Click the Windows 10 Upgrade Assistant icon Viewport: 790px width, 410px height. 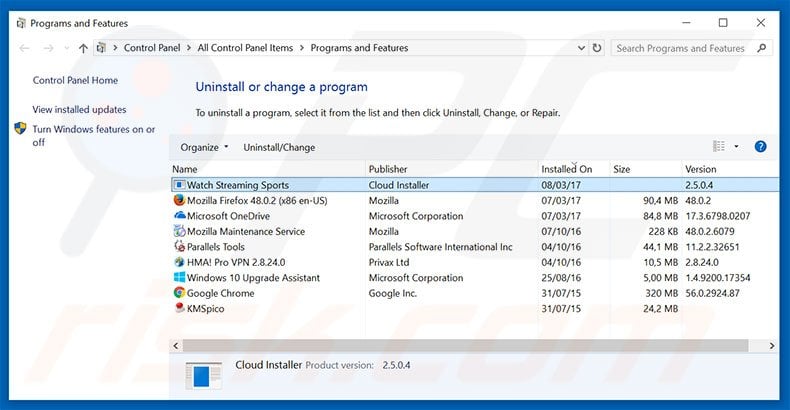pos(179,278)
